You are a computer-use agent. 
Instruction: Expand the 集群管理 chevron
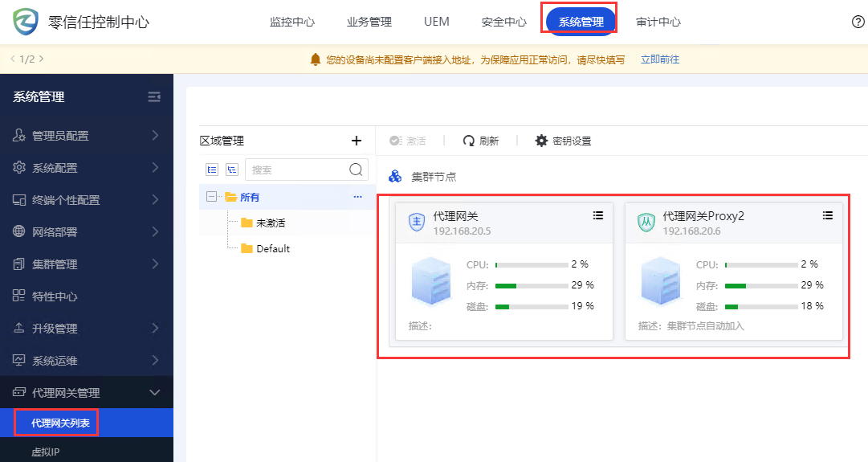point(155,264)
